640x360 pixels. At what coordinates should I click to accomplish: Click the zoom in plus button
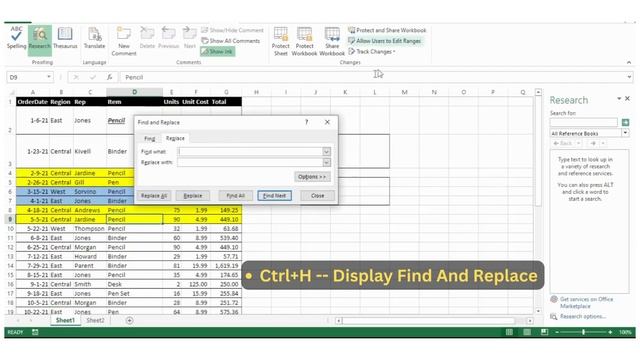click(x=610, y=332)
